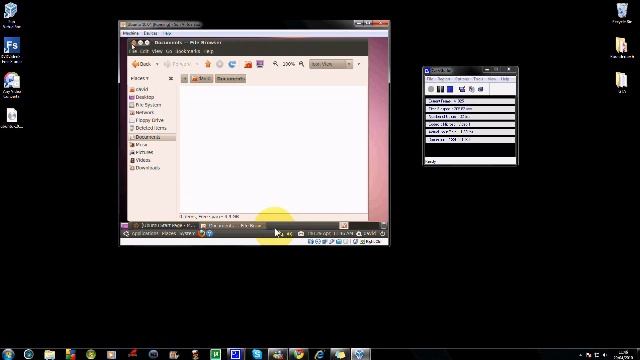The height and width of the screenshot is (360, 640).
Task: Click the power icon in Ubuntu panel
Action: click(x=382, y=233)
